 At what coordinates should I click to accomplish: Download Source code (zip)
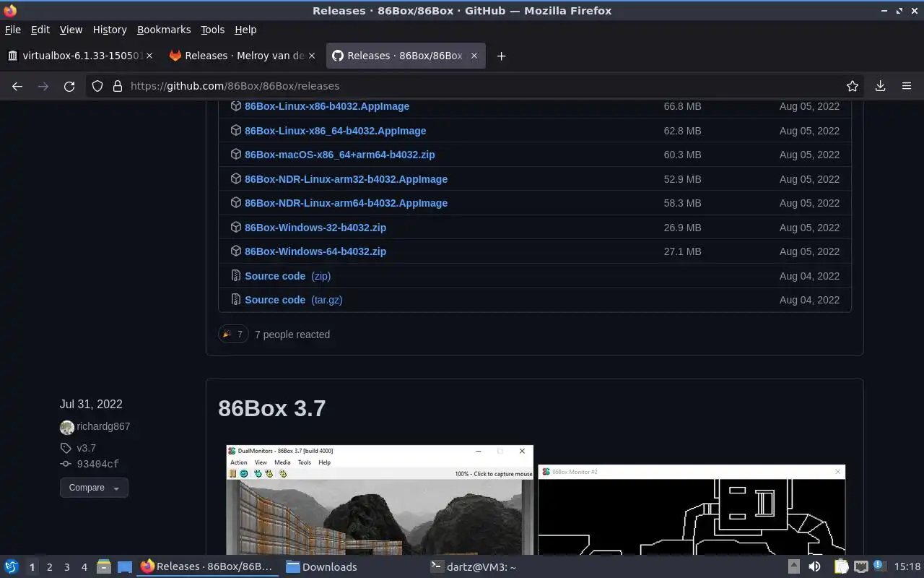tap(287, 276)
